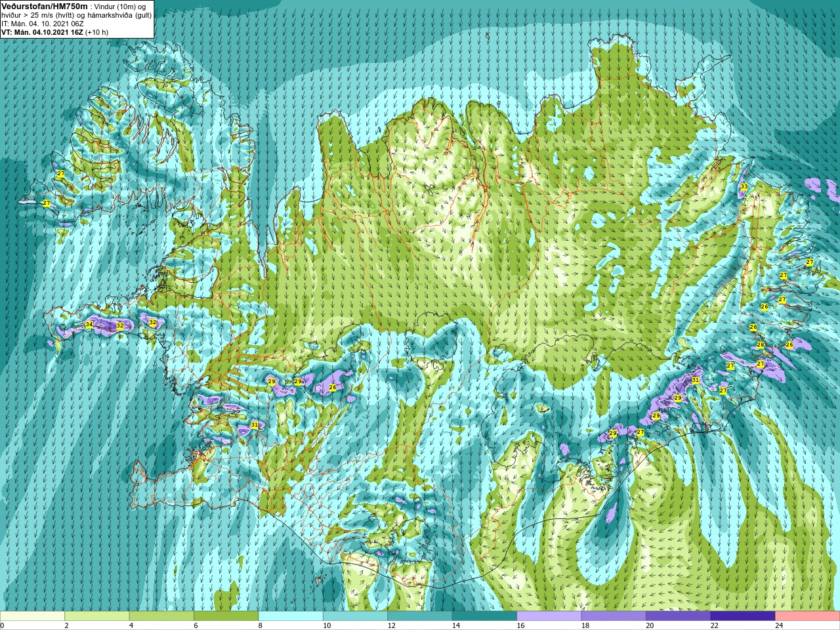Click the legend scale label 8

(261, 625)
